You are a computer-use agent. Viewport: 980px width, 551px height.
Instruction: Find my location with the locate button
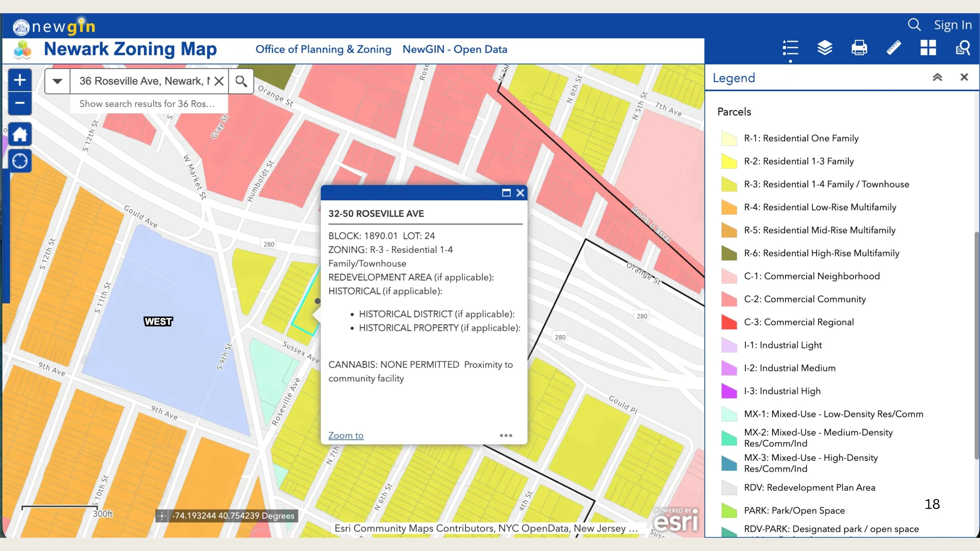coord(20,161)
